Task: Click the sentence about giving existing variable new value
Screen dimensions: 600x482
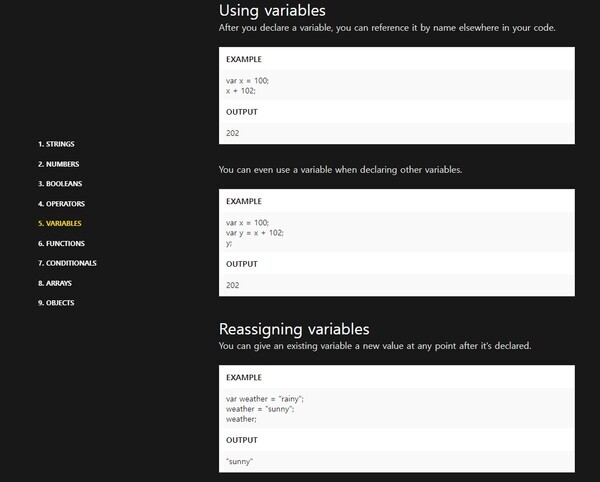Action: click(374, 346)
